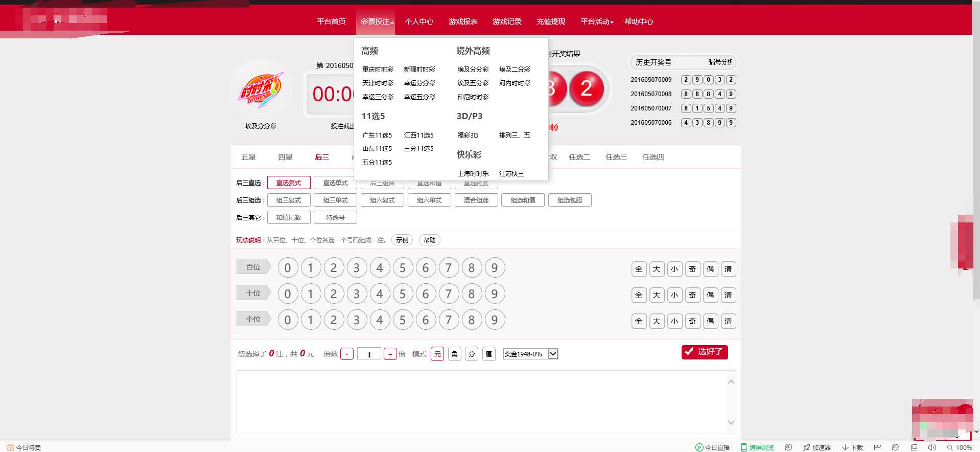Select 组选包胆 play type
This screenshot has height=452, width=980.
(570, 200)
